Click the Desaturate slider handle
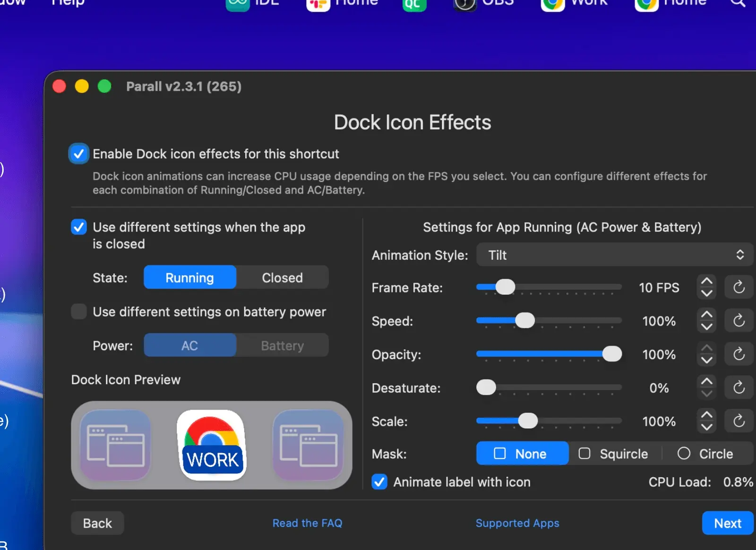756x550 pixels. (x=486, y=387)
